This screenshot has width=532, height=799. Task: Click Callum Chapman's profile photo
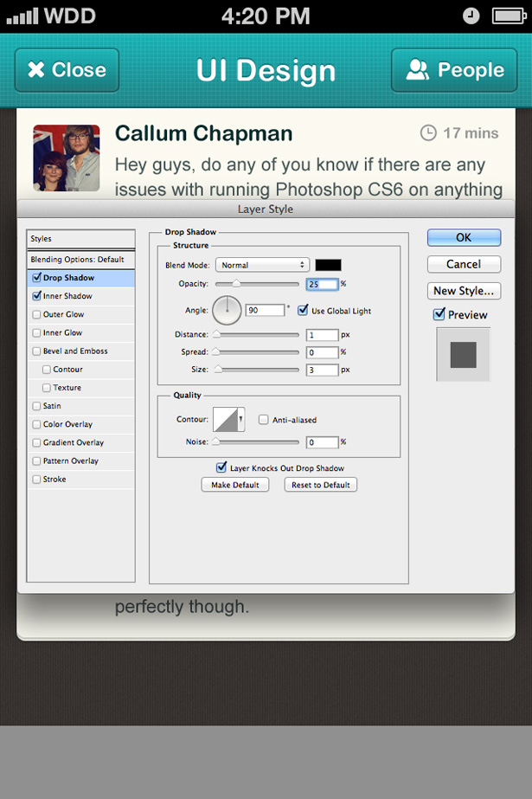67,158
